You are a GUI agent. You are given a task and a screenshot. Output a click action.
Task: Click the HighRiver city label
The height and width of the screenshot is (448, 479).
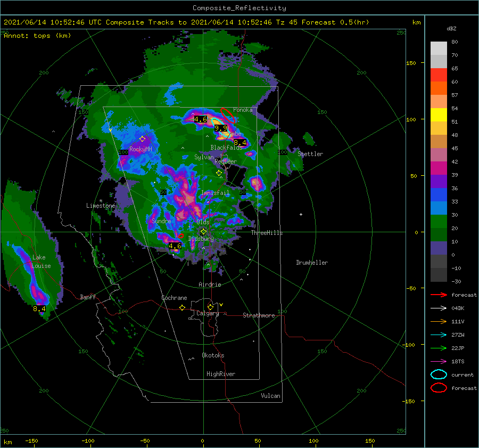pyautogui.click(x=221, y=374)
